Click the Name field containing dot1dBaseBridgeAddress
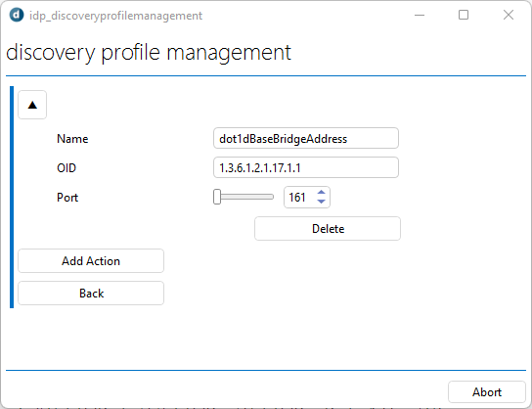The height and width of the screenshot is (409, 532). coord(306,138)
